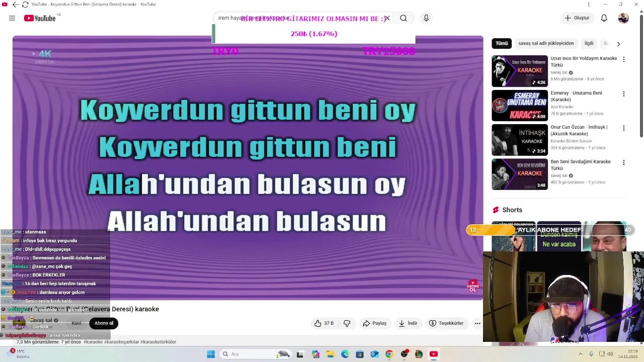Click the karaoke video player

click(248, 167)
